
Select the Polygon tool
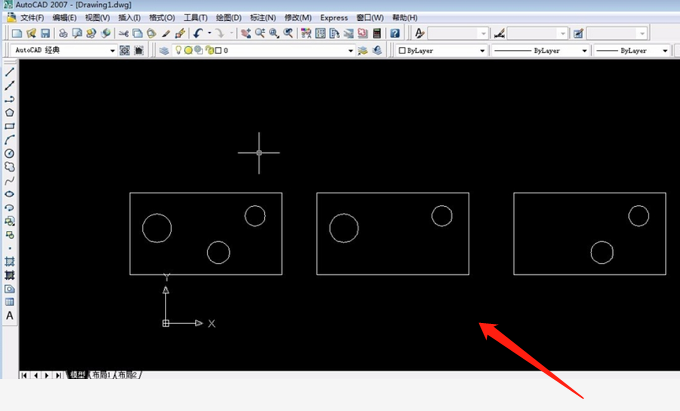10,112
